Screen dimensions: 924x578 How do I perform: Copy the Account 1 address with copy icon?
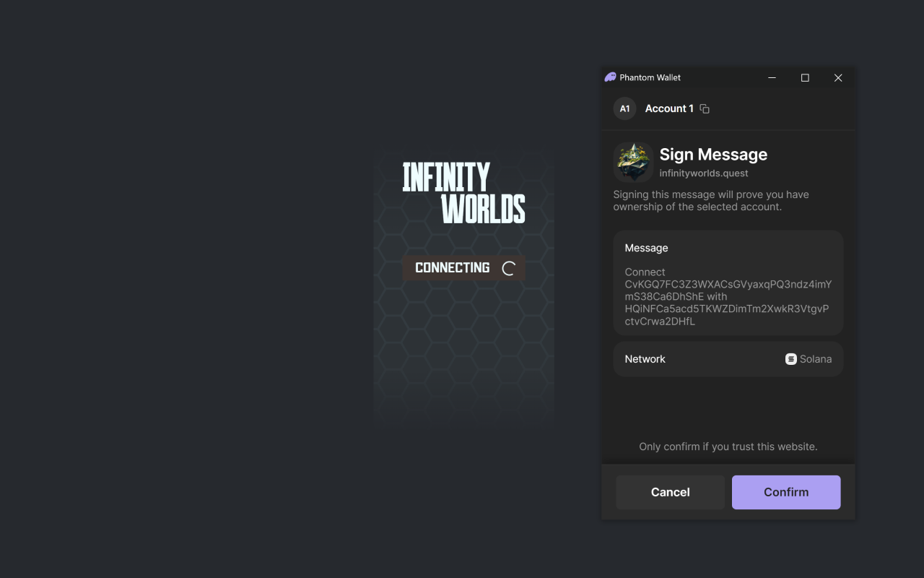tap(705, 109)
